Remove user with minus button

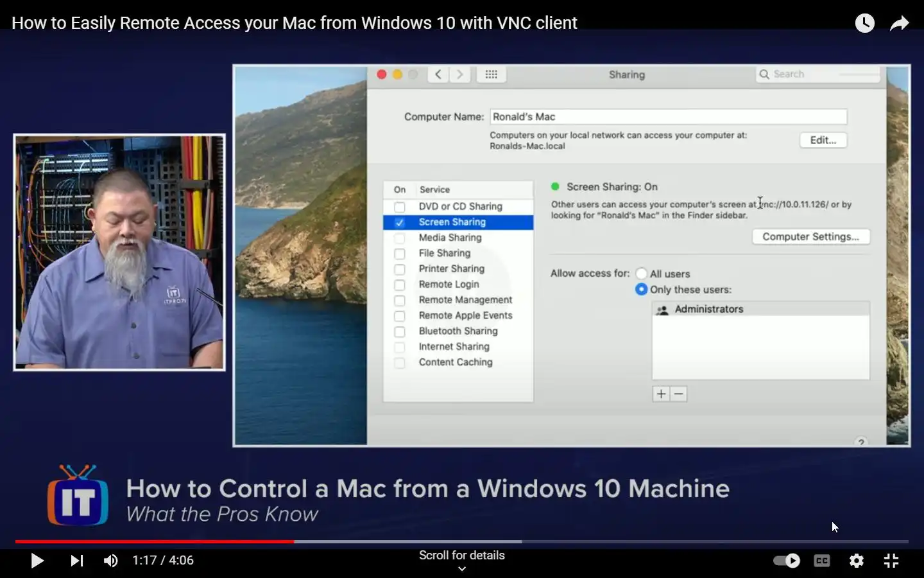click(679, 394)
